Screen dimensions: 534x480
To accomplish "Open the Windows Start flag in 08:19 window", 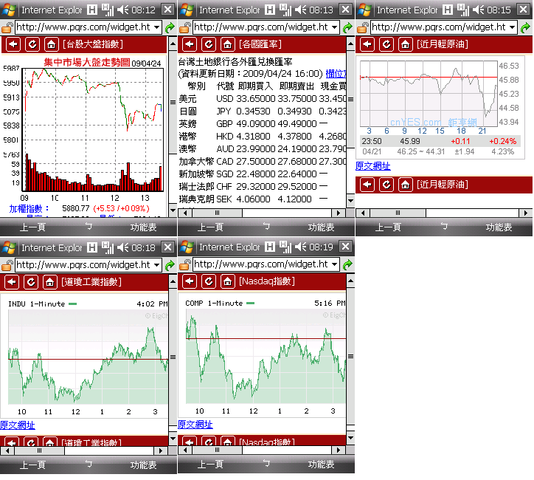I will tap(187, 247).
